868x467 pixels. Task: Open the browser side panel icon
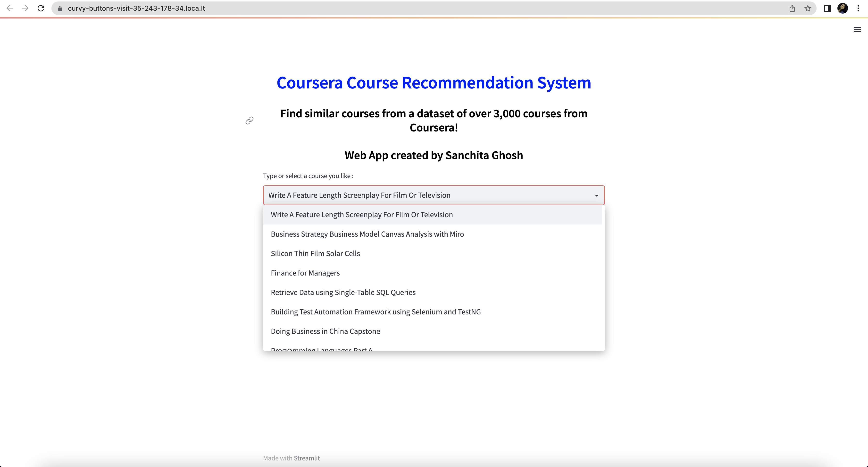click(827, 9)
